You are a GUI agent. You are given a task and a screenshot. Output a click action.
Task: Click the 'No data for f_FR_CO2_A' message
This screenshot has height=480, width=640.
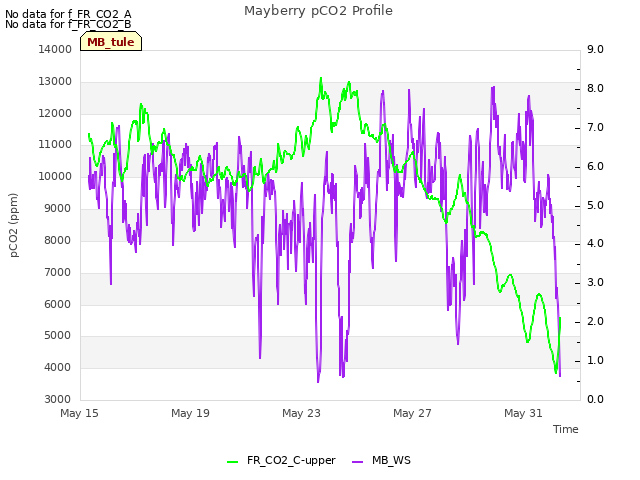(x=68, y=14)
